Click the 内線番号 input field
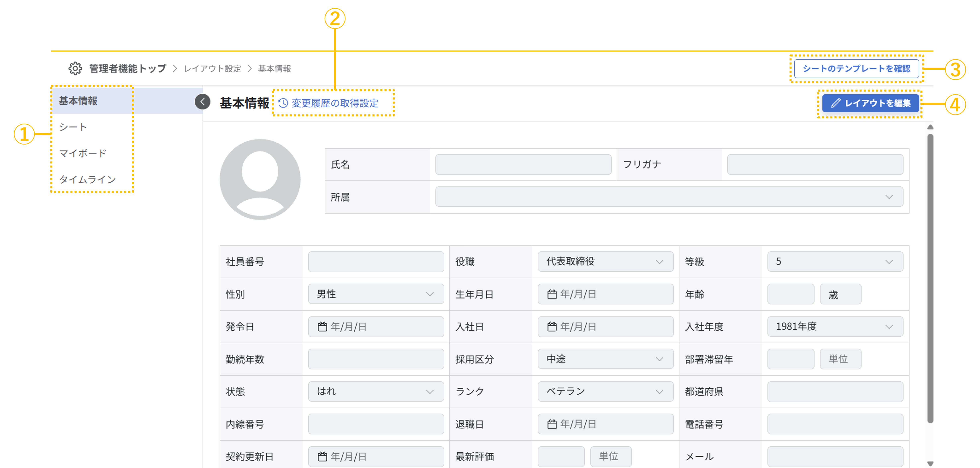 coord(376,424)
